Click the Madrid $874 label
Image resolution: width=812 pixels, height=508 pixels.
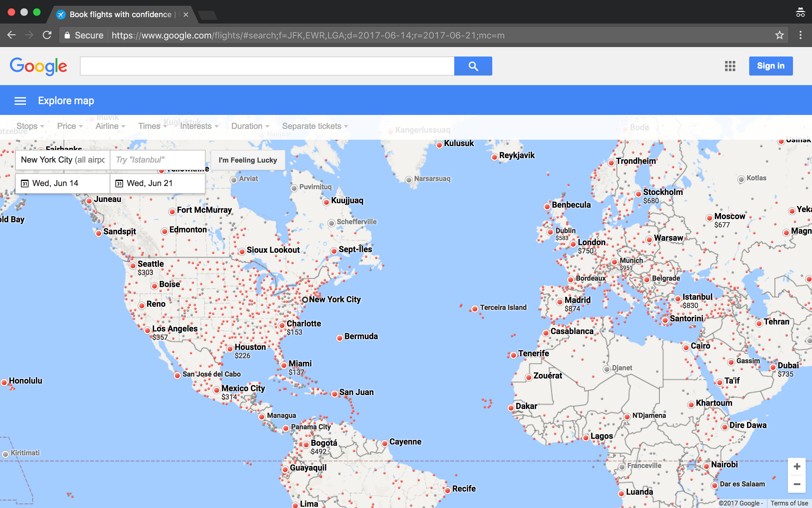pos(577,304)
